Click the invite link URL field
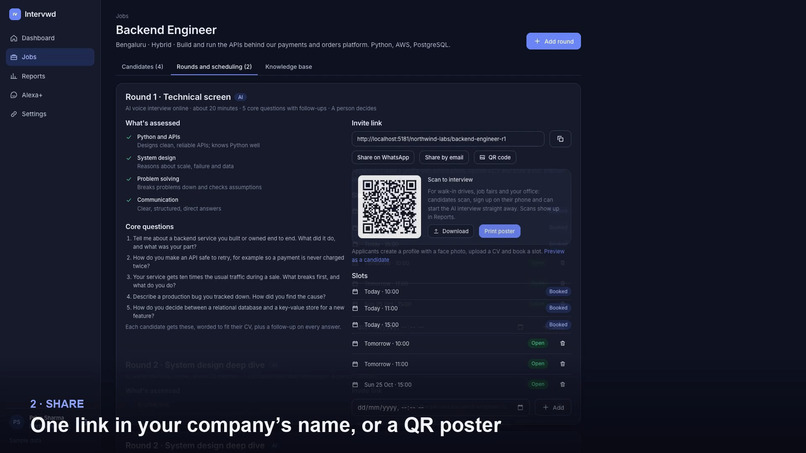 pyautogui.click(x=448, y=139)
